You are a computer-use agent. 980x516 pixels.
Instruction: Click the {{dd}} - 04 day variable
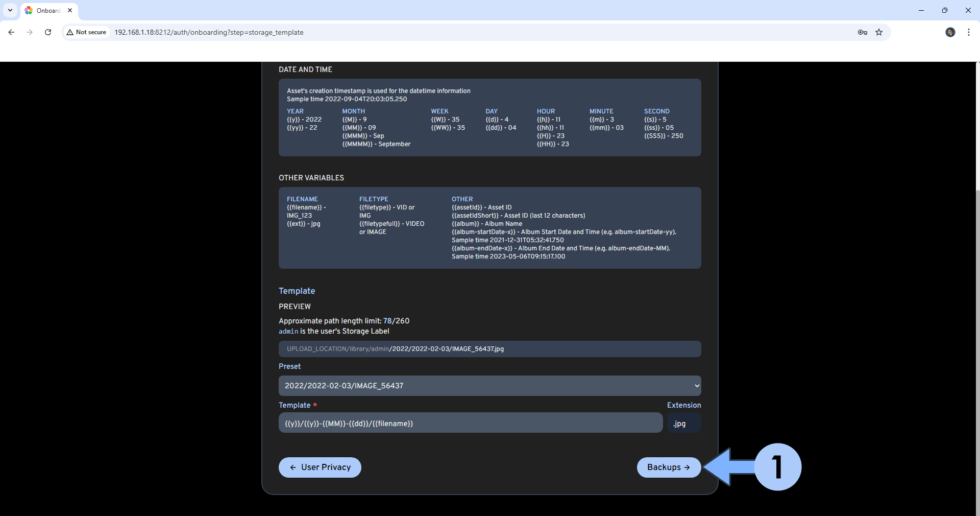tap(501, 128)
